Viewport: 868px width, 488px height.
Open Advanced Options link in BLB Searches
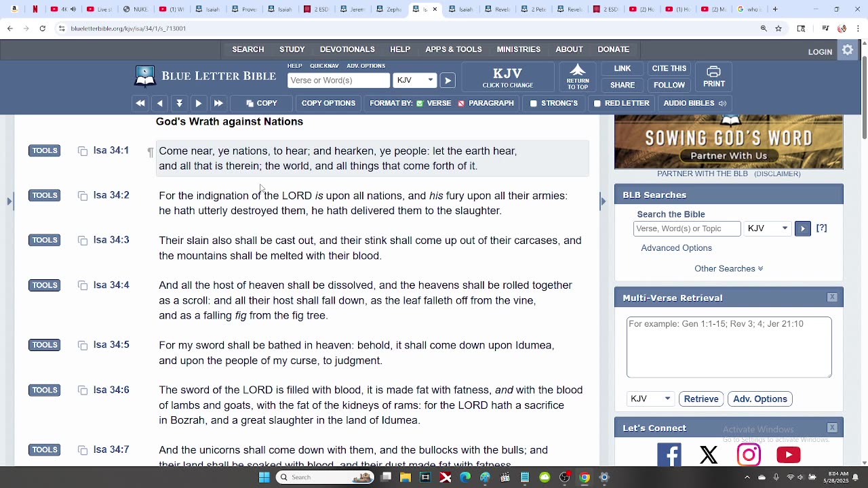click(676, 248)
